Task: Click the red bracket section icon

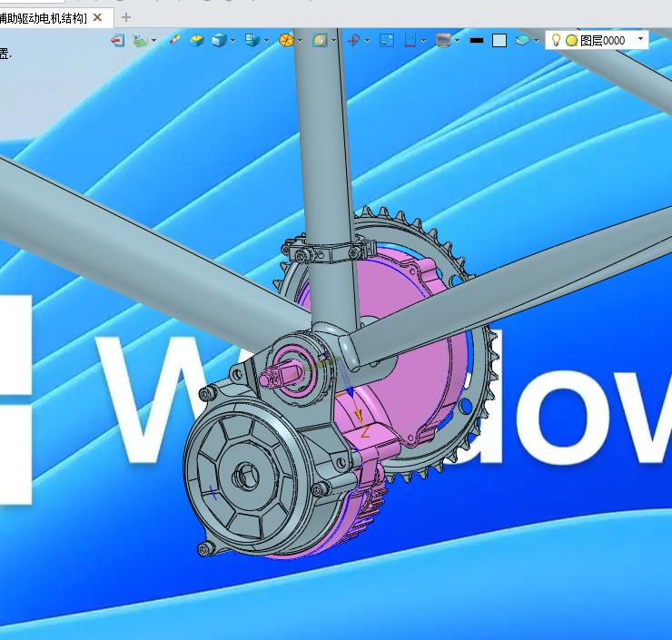Action: pos(410,41)
